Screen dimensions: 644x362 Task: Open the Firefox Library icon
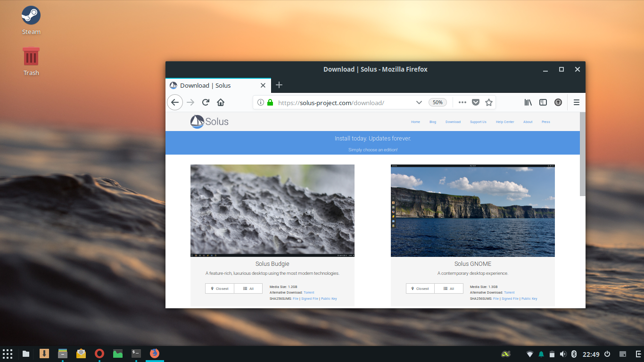click(528, 102)
